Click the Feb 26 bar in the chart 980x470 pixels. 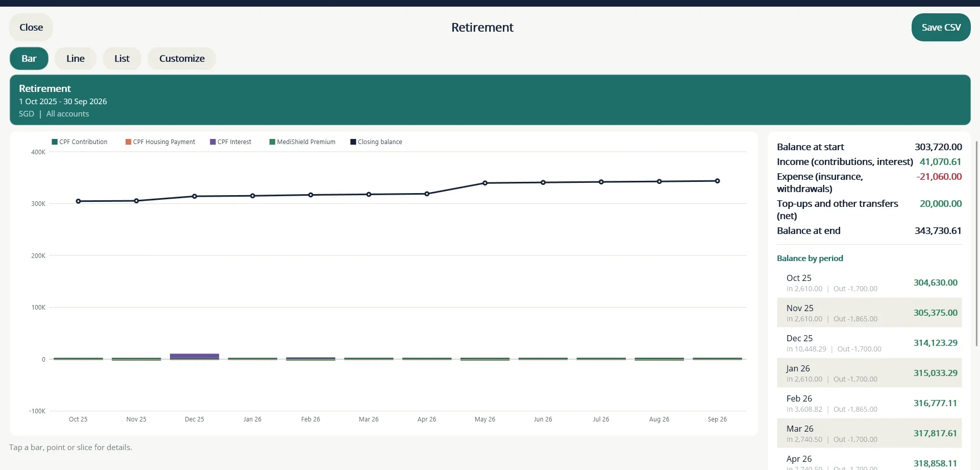(311, 359)
